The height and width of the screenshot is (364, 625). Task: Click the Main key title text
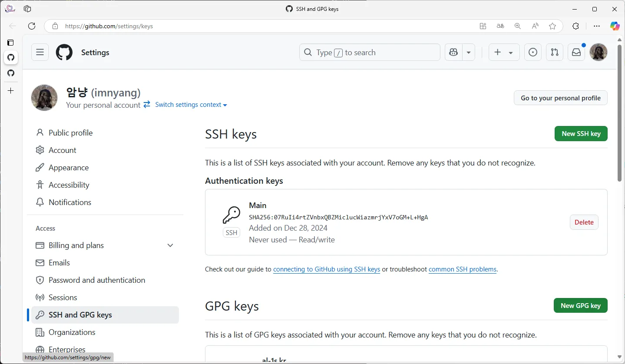(258, 205)
